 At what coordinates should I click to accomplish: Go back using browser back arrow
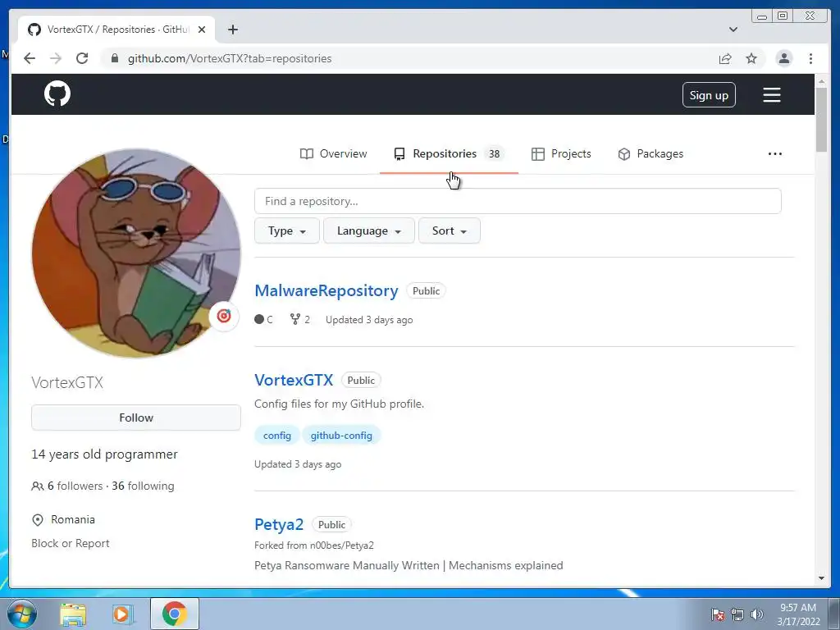click(30, 58)
